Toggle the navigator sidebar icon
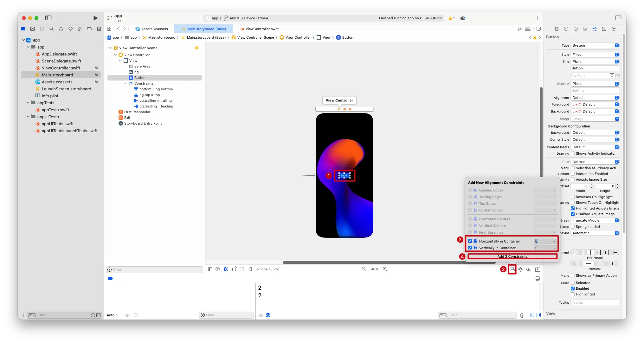The width and height of the screenshot is (644, 343). coord(48,18)
